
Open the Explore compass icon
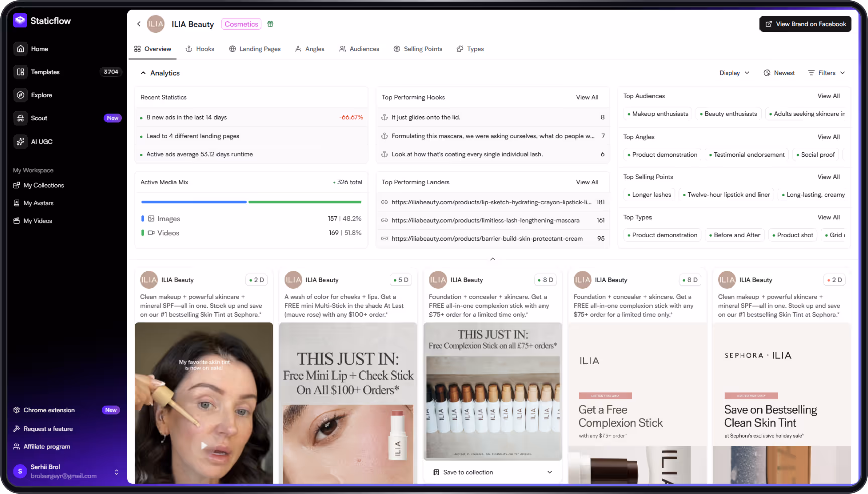(20, 95)
